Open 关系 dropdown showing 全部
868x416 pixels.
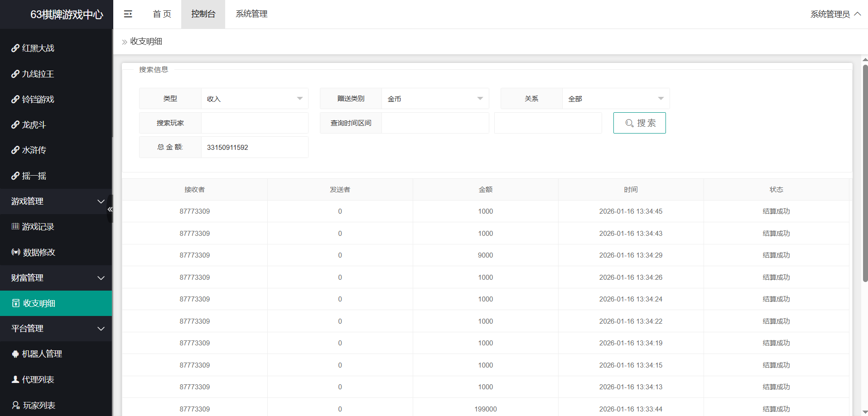[616, 99]
